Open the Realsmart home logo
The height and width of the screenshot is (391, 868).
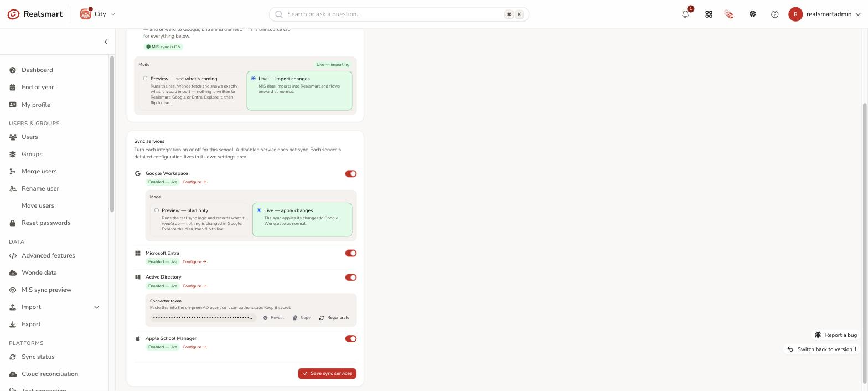[35, 14]
